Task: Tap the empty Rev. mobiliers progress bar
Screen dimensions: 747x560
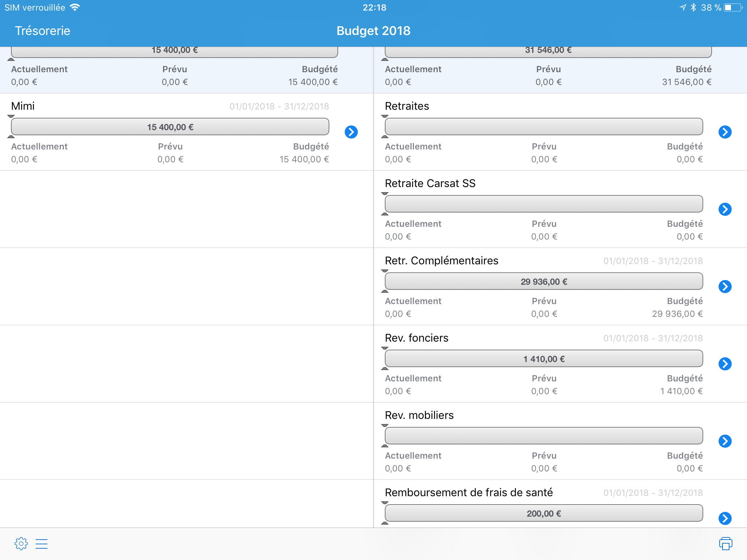Action: click(x=543, y=436)
